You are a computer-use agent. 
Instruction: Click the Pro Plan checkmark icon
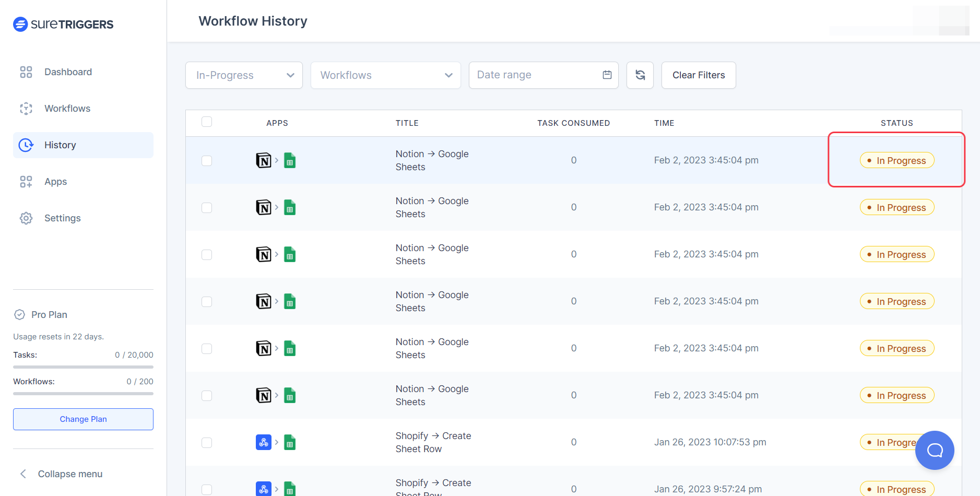19,315
